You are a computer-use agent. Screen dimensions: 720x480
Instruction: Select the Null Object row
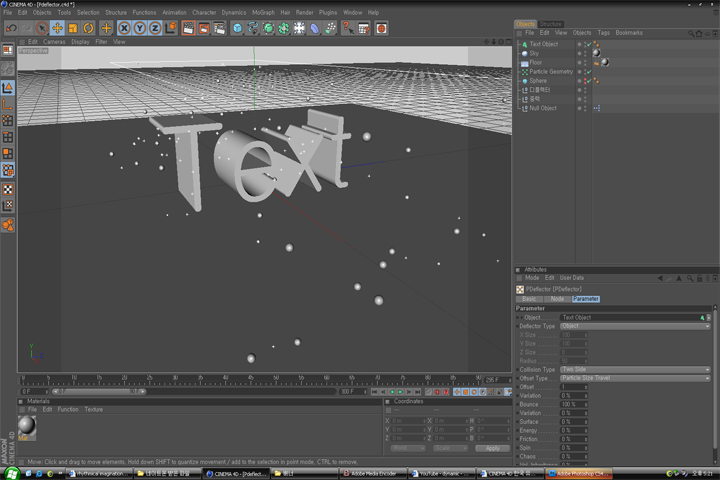543,108
